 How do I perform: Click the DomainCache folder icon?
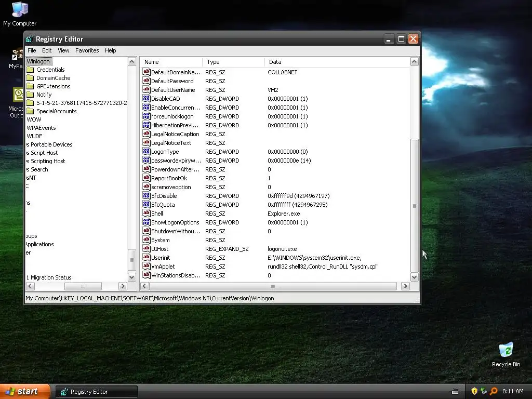point(30,78)
